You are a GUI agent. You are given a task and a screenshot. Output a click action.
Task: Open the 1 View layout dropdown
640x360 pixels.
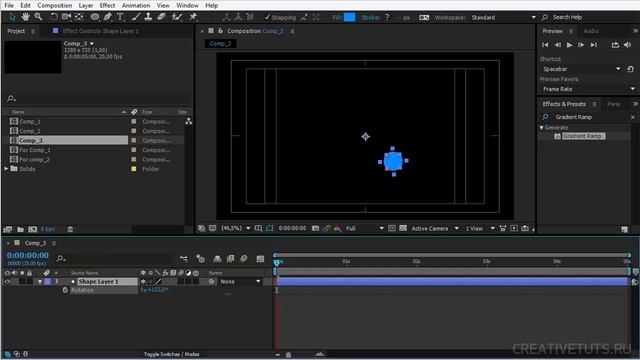(x=480, y=228)
